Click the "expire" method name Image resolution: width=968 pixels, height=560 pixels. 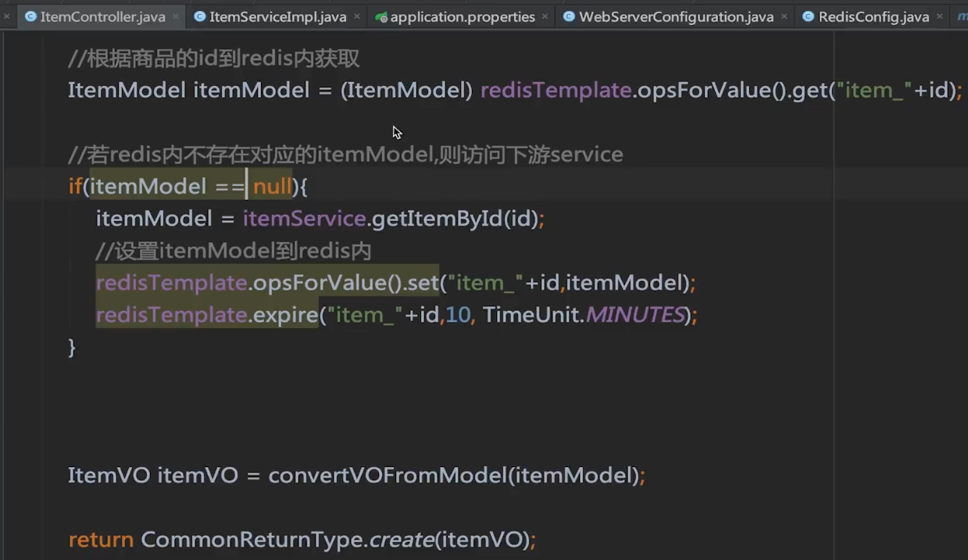(284, 315)
